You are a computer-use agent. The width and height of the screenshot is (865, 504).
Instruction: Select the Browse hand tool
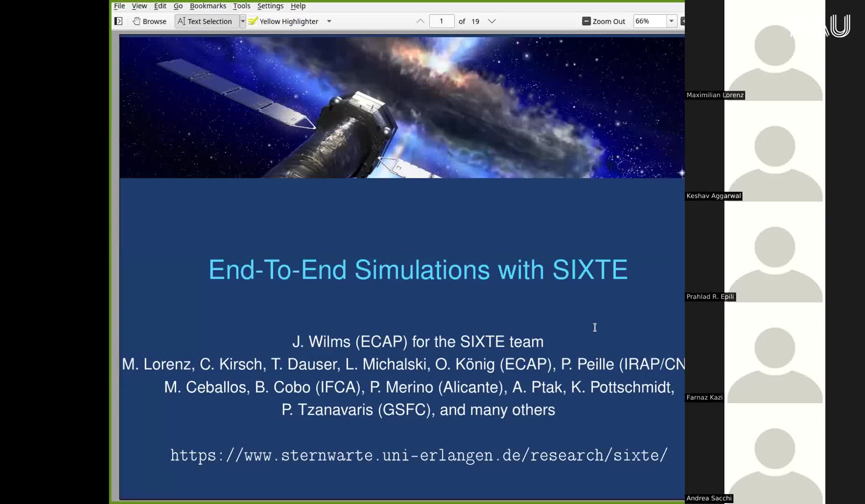(149, 21)
